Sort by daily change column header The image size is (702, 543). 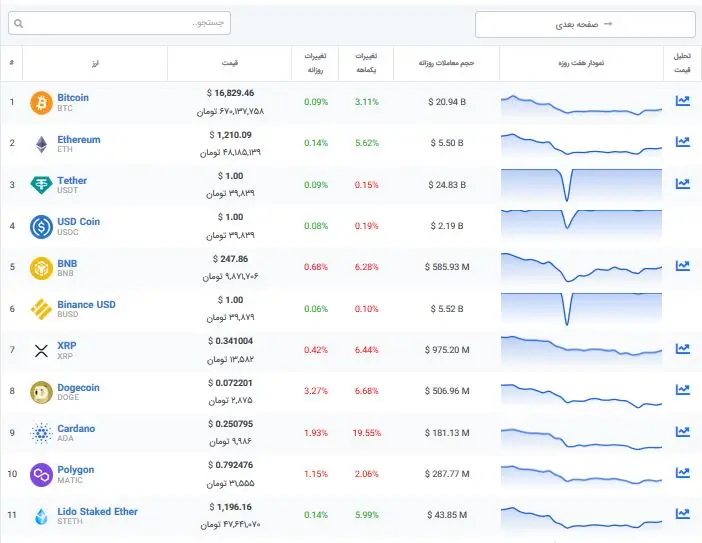(x=316, y=63)
